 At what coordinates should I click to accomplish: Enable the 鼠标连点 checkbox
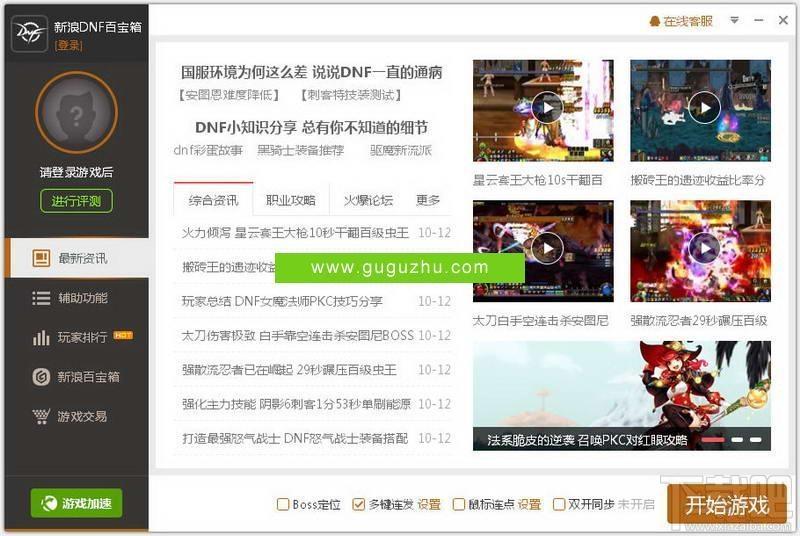point(459,504)
